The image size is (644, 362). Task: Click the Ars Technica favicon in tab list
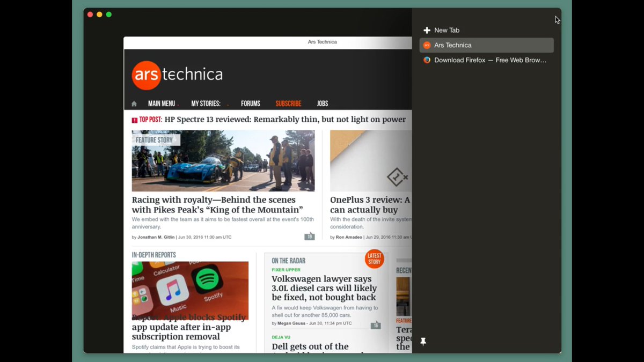[427, 45]
